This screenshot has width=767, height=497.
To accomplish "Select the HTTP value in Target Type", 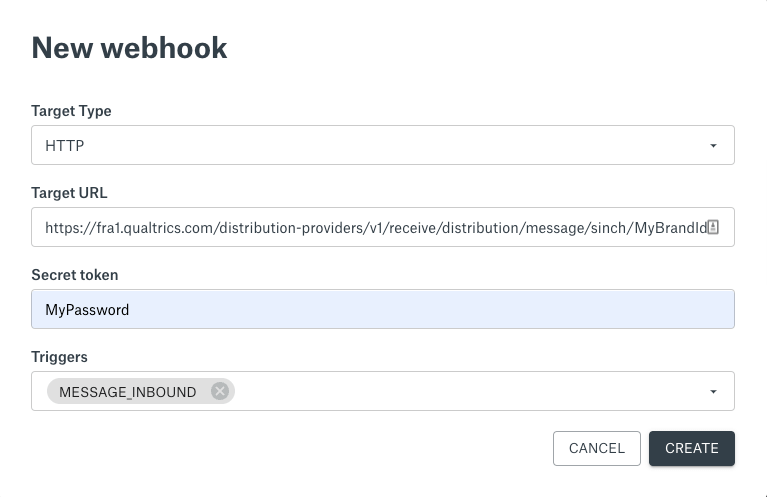I will tap(65, 146).
